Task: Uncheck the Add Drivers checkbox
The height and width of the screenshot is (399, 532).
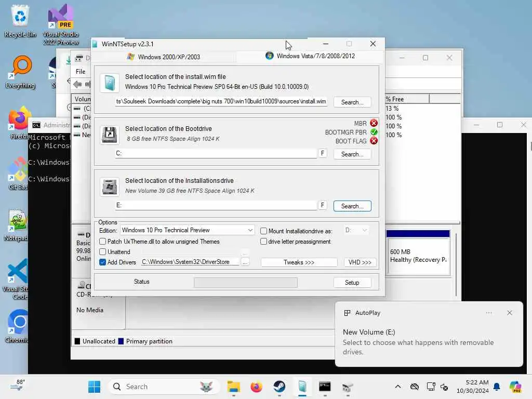Action: point(102,262)
